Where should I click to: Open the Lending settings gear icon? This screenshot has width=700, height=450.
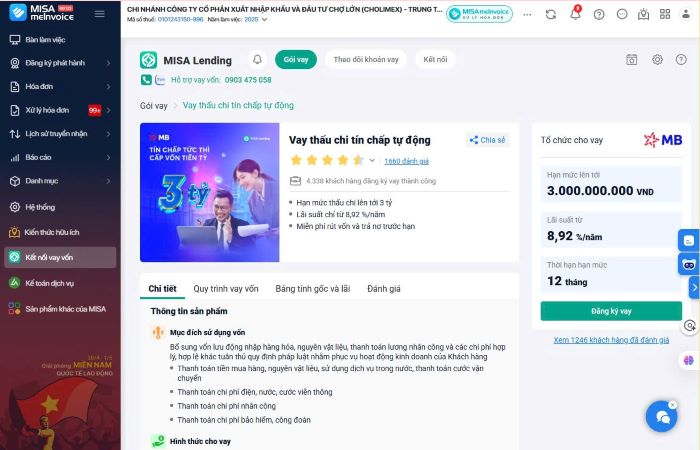click(657, 60)
